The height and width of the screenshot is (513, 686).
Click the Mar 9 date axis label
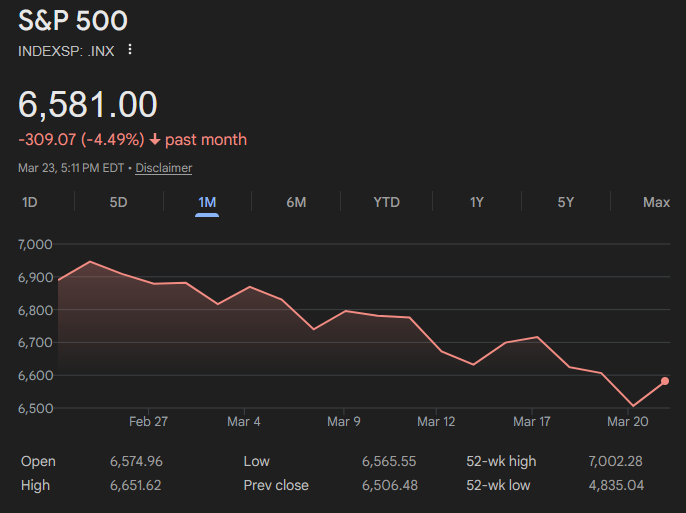[344, 422]
